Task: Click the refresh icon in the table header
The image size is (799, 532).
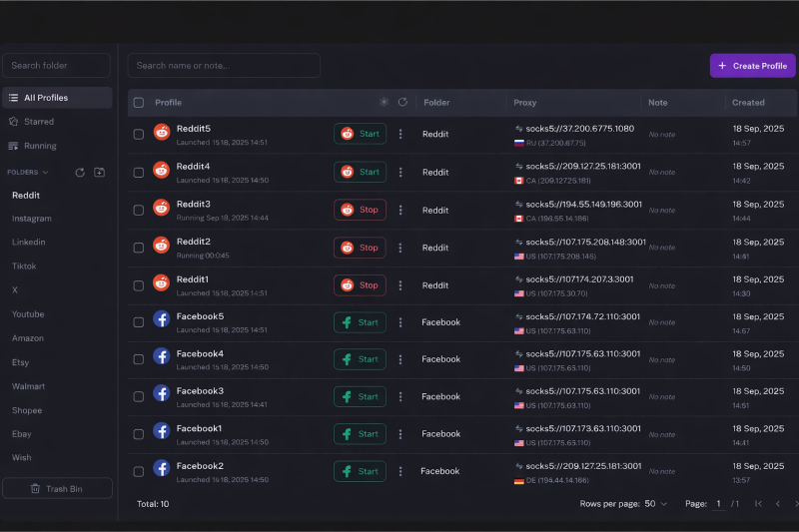Action: tap(402, 102)
